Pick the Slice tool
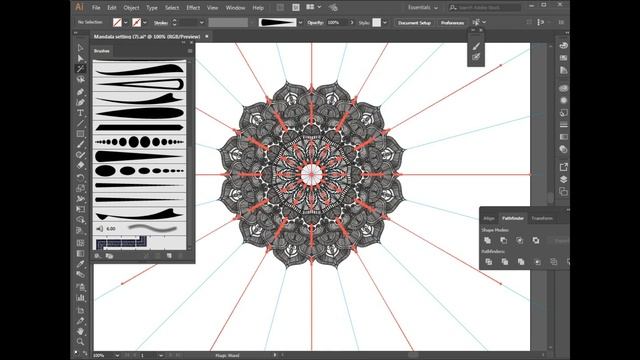This screenshot has width=640, height=360. point(80,321)
